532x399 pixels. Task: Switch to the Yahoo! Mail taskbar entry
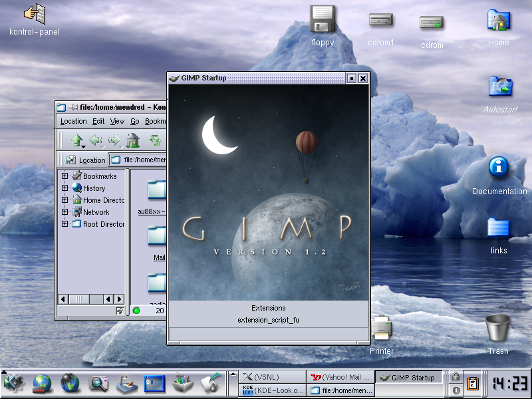pyautogui.click(x=340, y=377)
